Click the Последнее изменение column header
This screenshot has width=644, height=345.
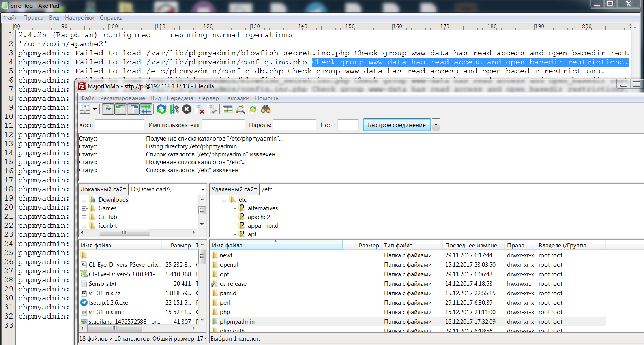click(x=472, y=246)
